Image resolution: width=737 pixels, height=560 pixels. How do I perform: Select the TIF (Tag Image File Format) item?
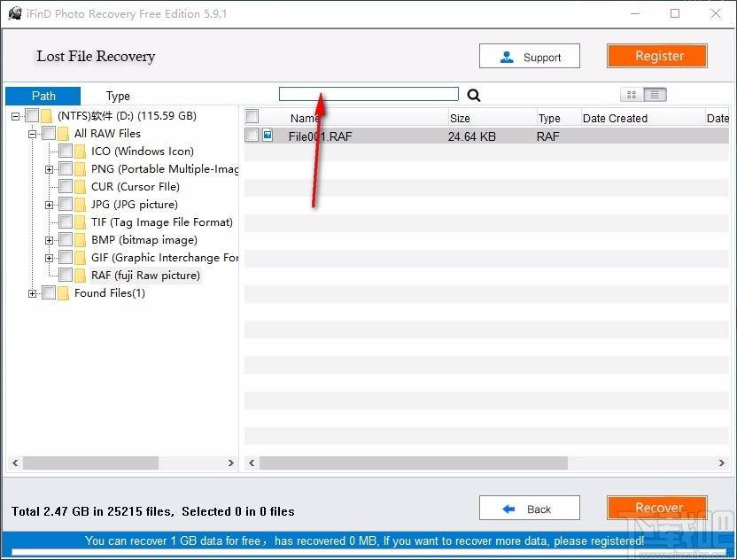pos(162,222)
